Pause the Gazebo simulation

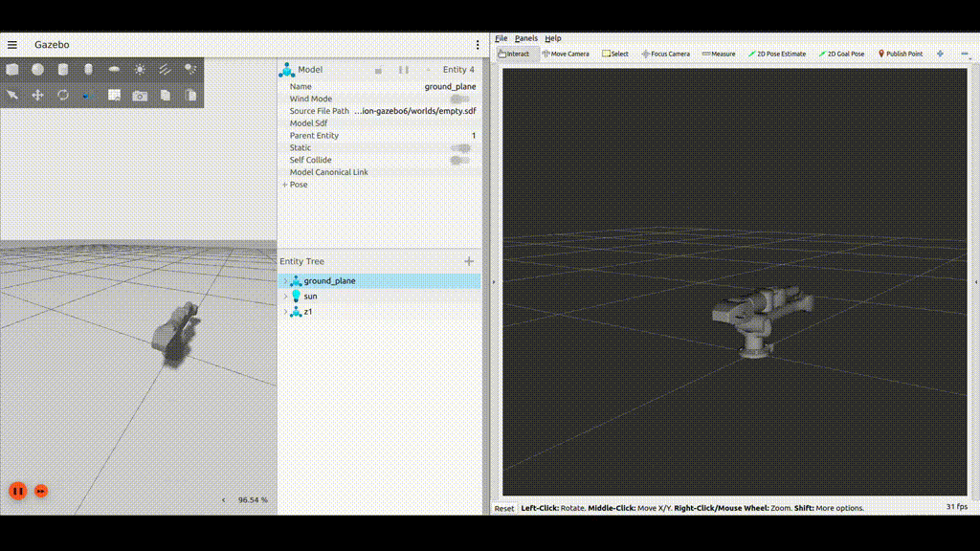tap(17, 491)
